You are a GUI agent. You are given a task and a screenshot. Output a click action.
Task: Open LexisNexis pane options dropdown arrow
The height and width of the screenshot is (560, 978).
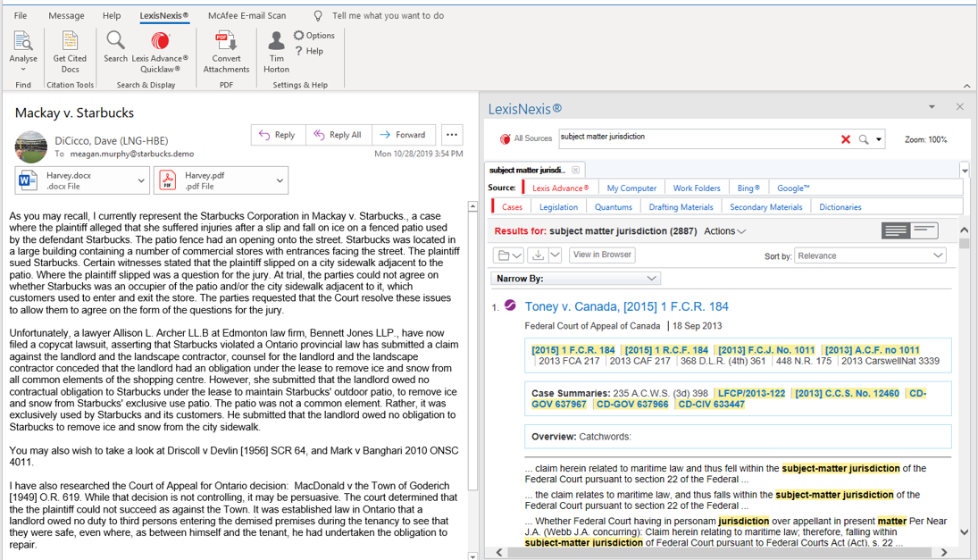pyautogui.click(x=932, y=106)
